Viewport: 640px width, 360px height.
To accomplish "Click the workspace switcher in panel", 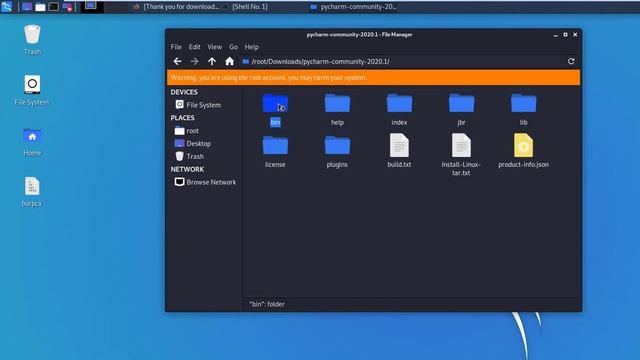I will click(91, 7).
